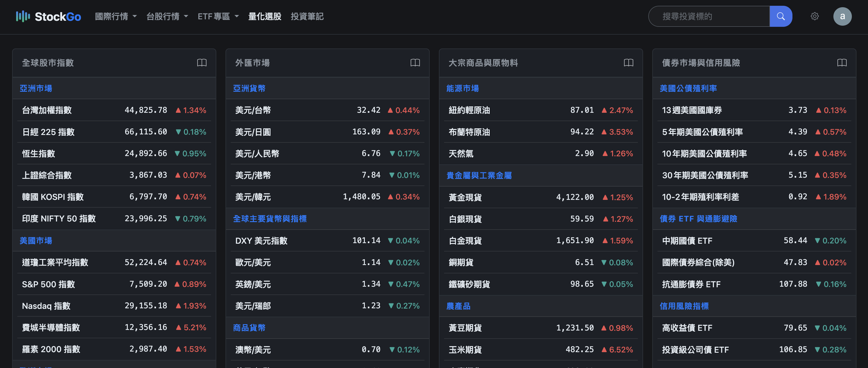Click the StockGo logo
Viewport: 868px width, 368px height.
click(48, 16)
